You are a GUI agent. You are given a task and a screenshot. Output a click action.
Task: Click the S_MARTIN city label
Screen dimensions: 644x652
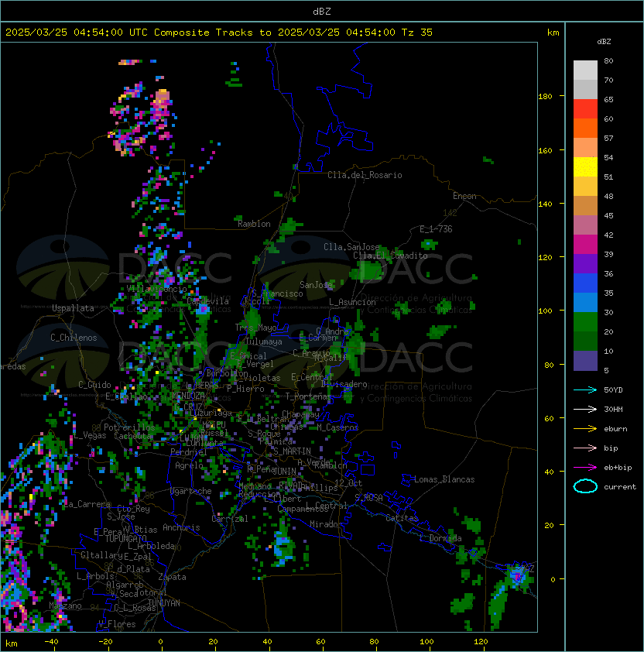[x=293, y=451]
